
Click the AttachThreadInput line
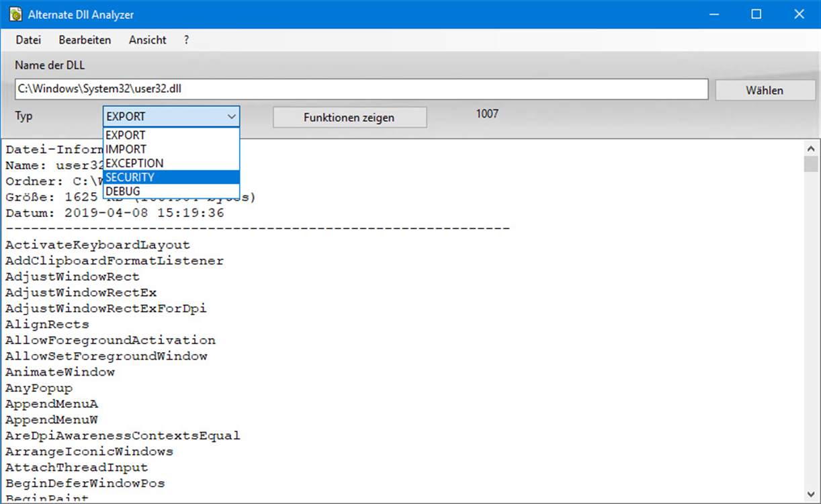click(77, 468)
